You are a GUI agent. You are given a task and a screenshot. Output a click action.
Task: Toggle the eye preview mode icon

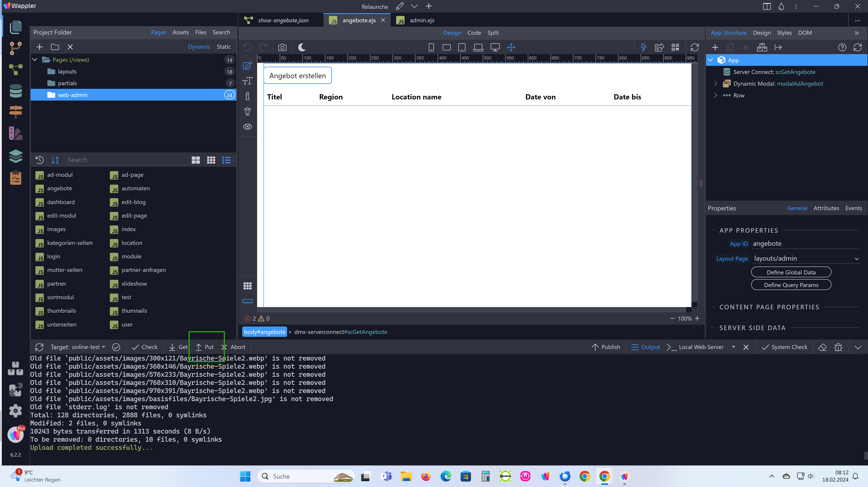point(247,127)
